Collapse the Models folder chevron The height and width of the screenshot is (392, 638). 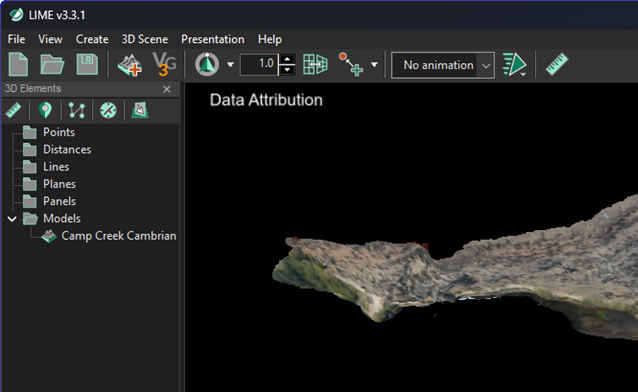[12, 219]
